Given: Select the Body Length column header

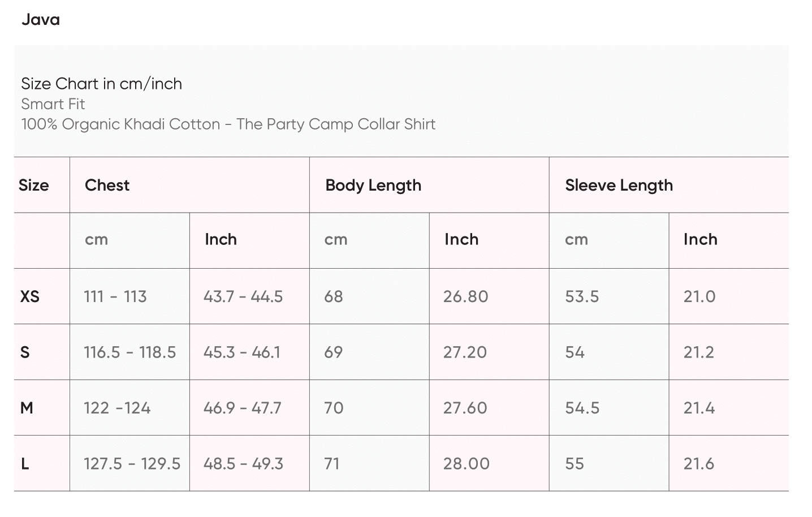Looking at the screenshot, I should [373, 186].
